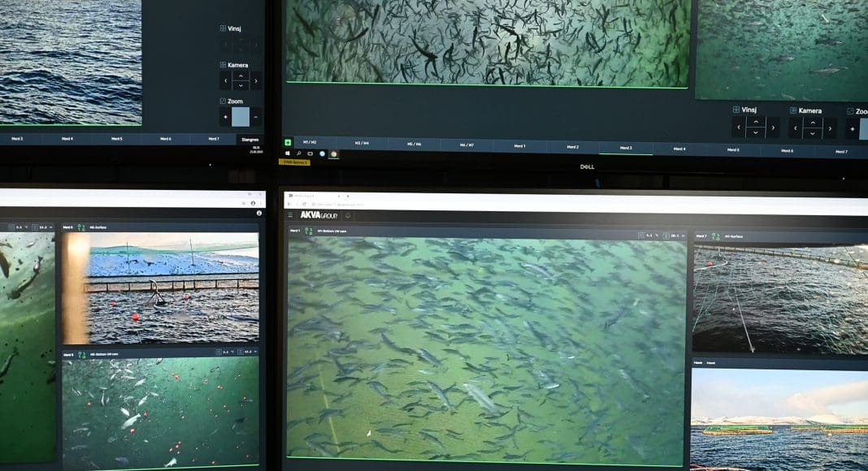Click swap icon in Merd 6 surface panel header
The image size is (868, 471).
click(x=81, y=227)
